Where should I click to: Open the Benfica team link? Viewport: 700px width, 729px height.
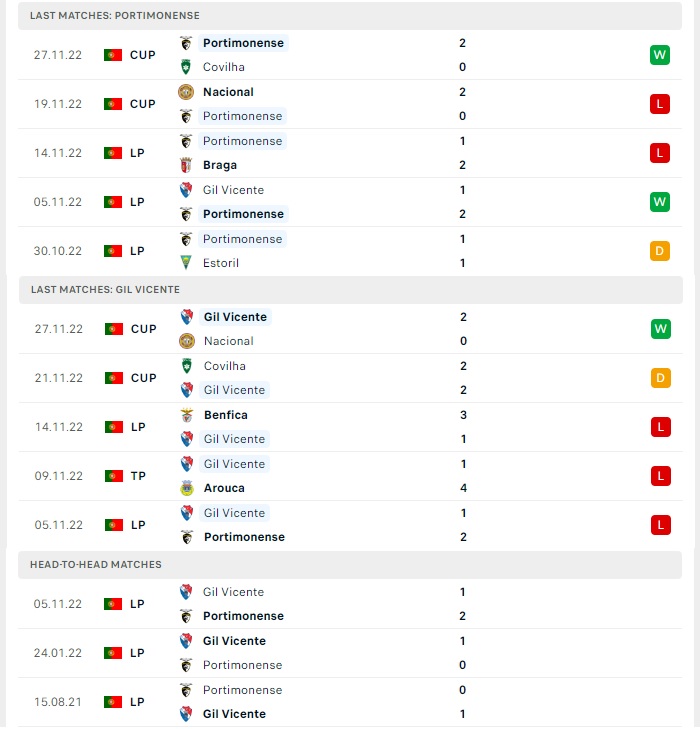225,415
